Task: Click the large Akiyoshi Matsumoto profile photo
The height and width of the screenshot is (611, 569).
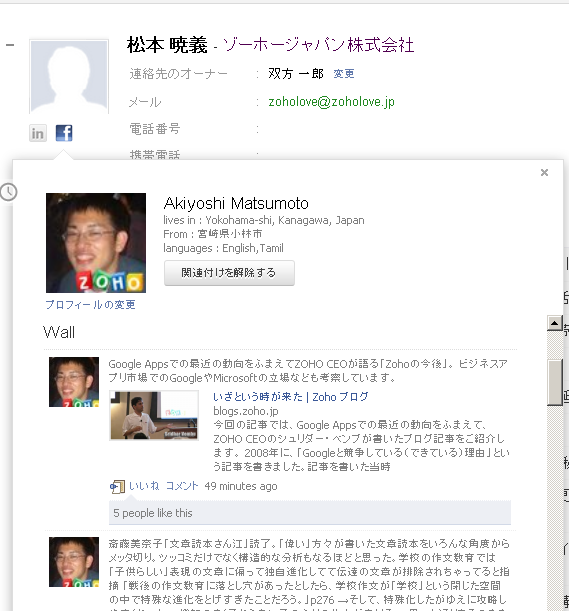Action: tap(96, 243)
